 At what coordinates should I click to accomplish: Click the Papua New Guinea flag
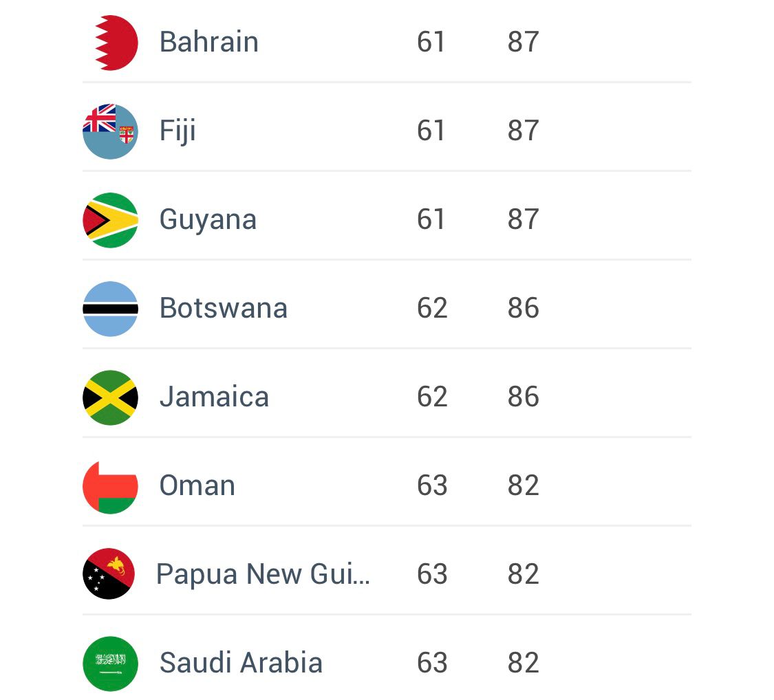[x=109, y=574]
